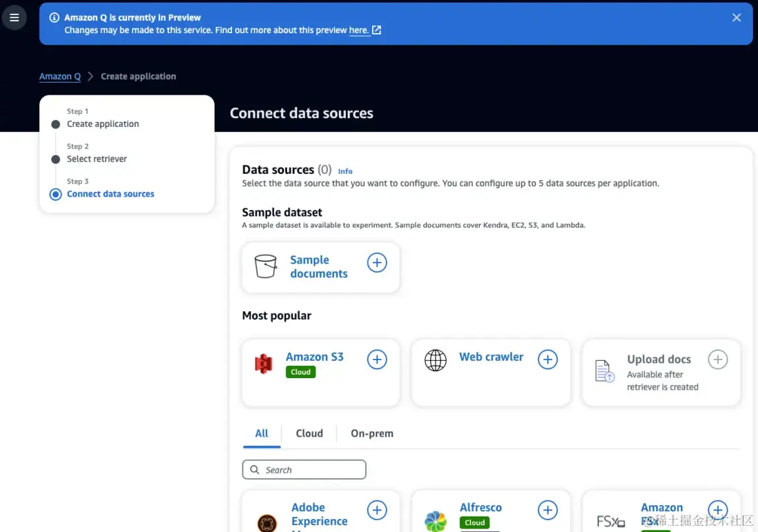Click the Cloud badge under Alfresco
This screenshot has width=758, height=532.
[x=475, y=523]
